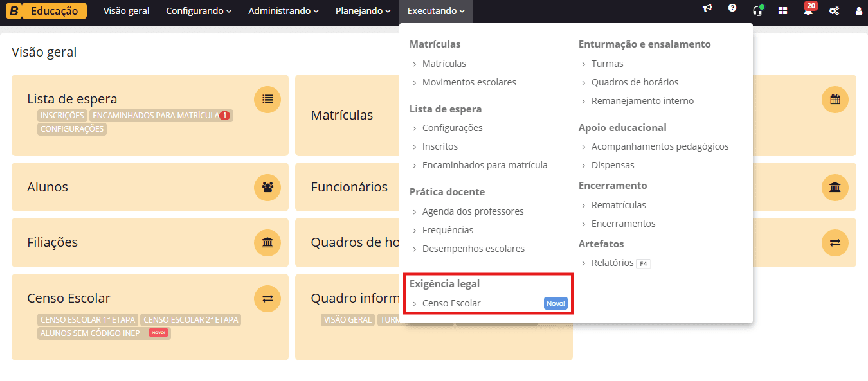Expand the Planejando menu
The image size is (868, 381).
[x=363, y=10]
